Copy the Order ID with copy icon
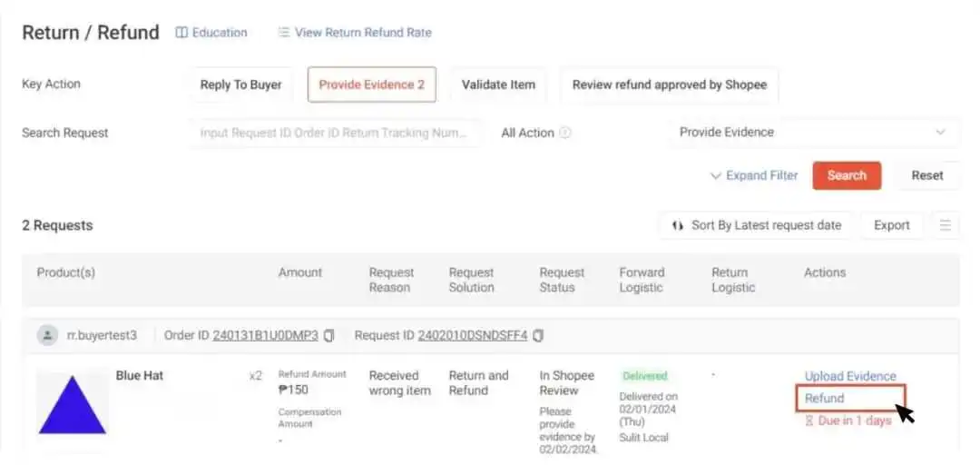Image resolution: width=980 pixels, height=465 pixels. (x=328, y=335)
